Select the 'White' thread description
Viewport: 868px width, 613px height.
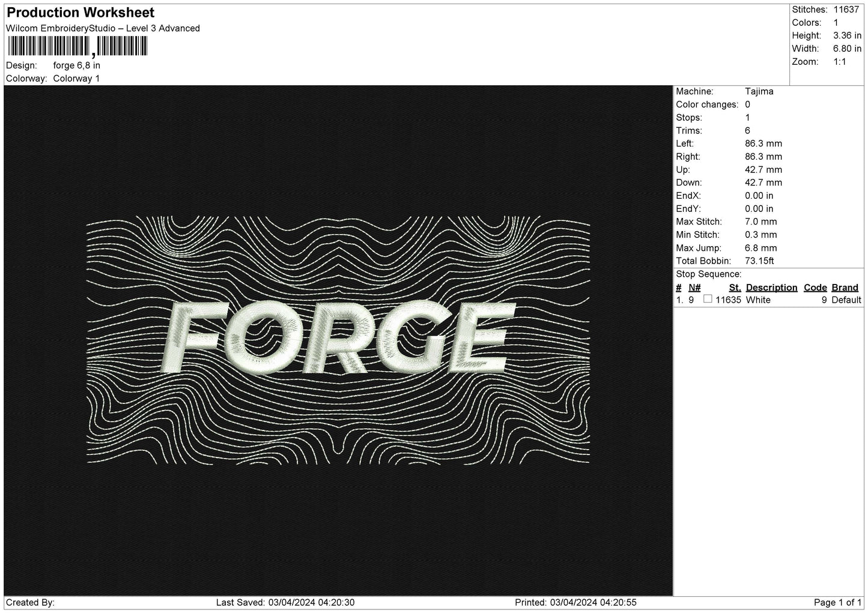pyautogui.click(x=758, y=300)
